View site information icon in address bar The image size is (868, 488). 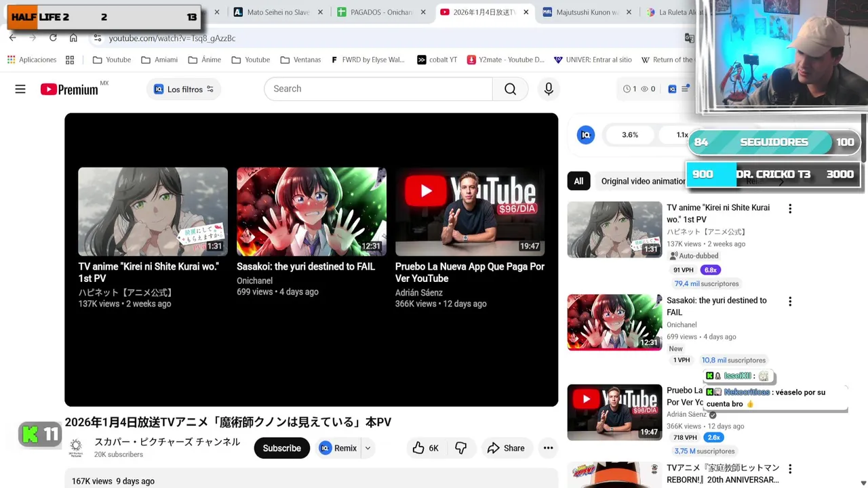coord(98,38)
